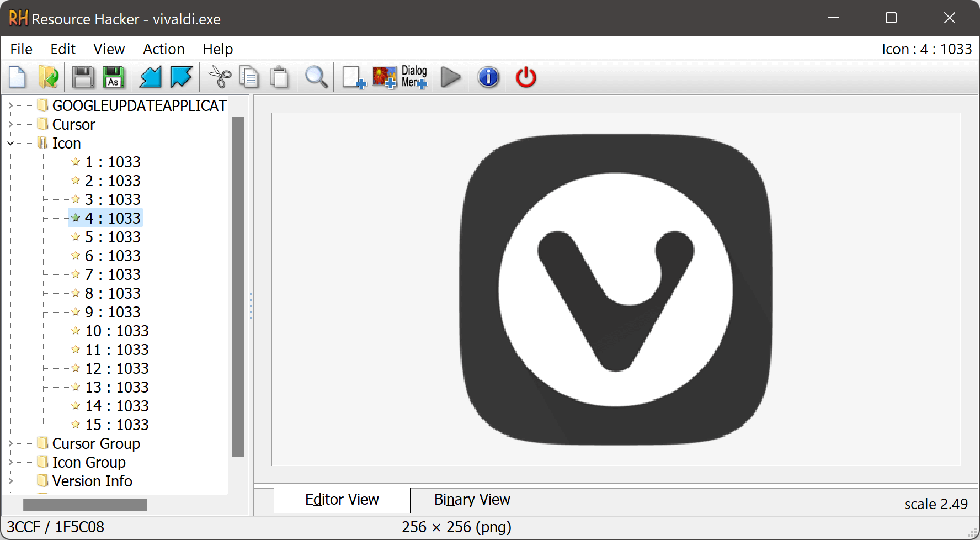Copy using the two-pages icon
This screenshot has width=980, height=540.
249,77
